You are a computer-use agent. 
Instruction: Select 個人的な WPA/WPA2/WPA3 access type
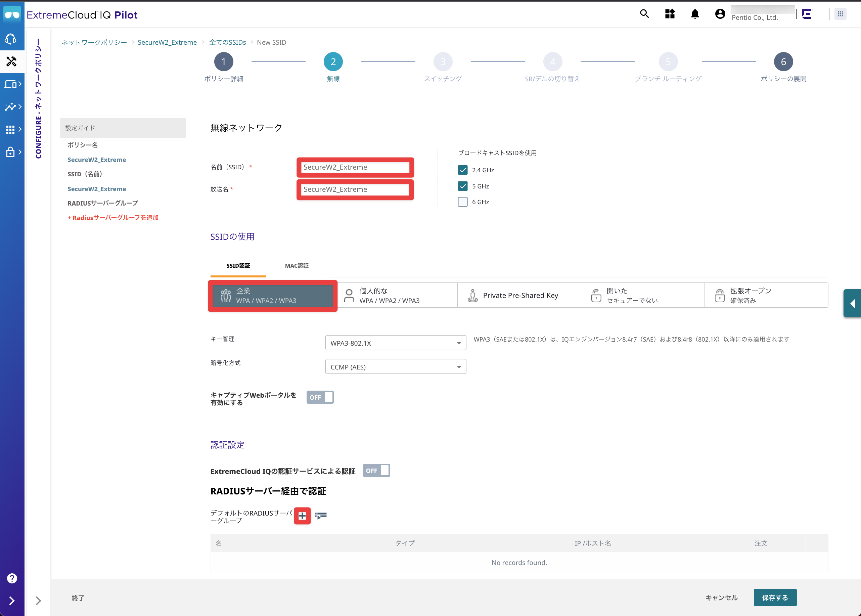(397, 296)
